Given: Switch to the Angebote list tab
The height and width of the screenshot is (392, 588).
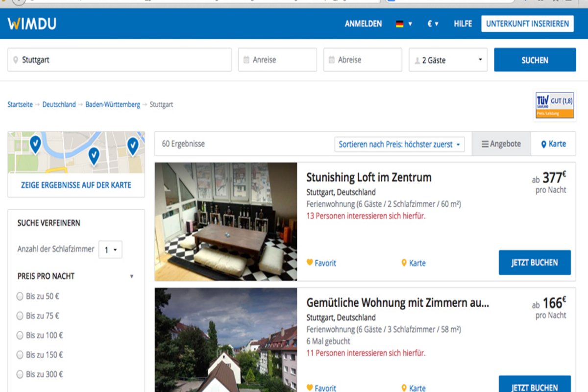Looking at the screenshot, I should [x=501, y=144].
